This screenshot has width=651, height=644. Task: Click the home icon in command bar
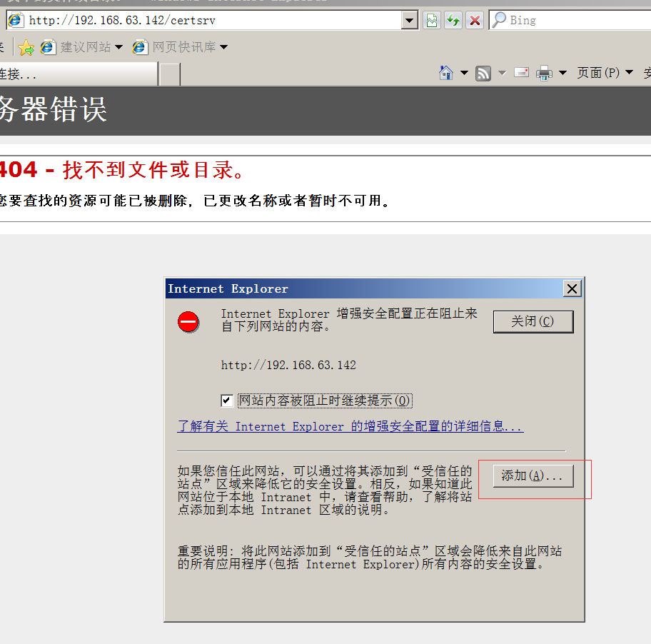point(446,73)
